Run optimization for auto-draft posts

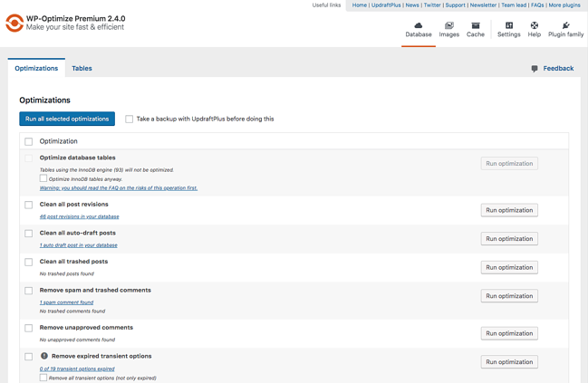[x=509, y=239]
